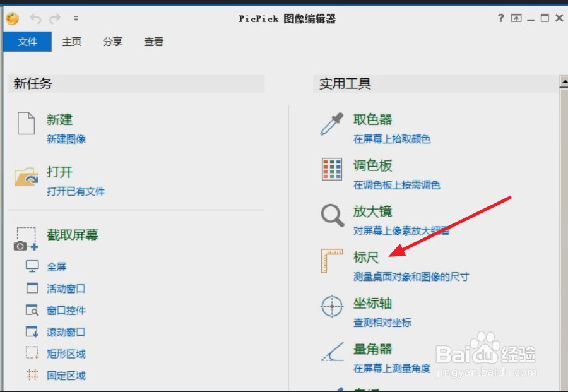Click the folder icon for 打开

pos(26,177)
